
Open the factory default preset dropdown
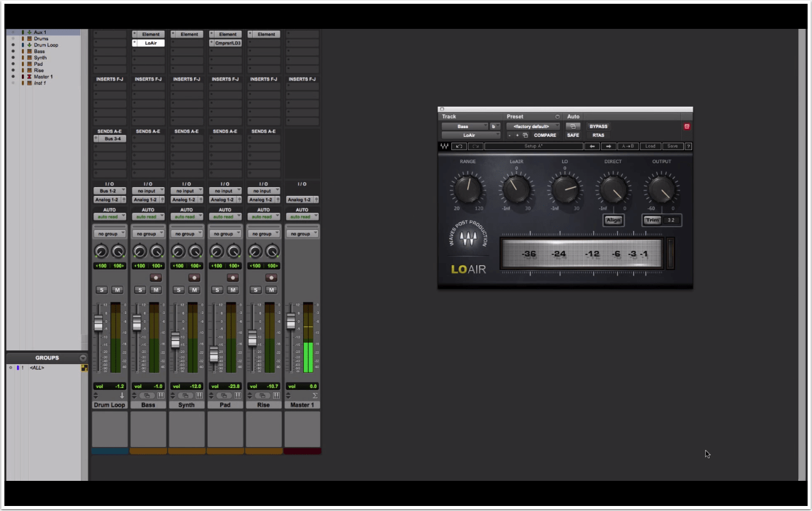(533, 126)
